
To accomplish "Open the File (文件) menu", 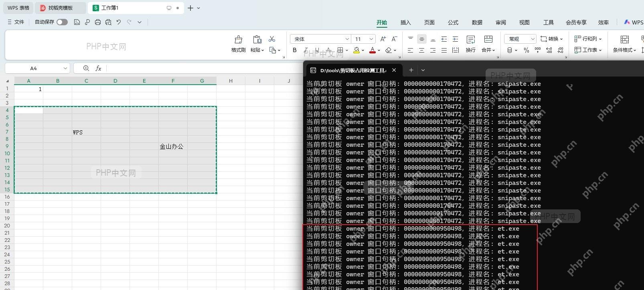I will [16, 22].
